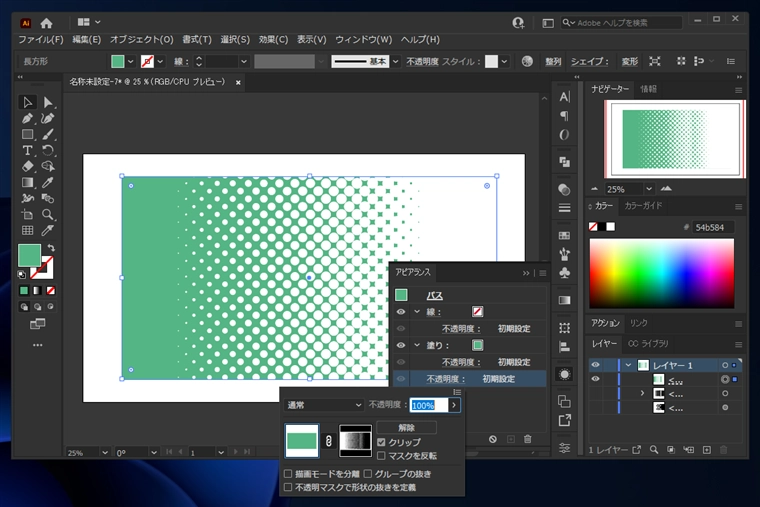Switch to the CC ライブラリ tab
Viewport: 760px width, 507px height.
(648, 344)
